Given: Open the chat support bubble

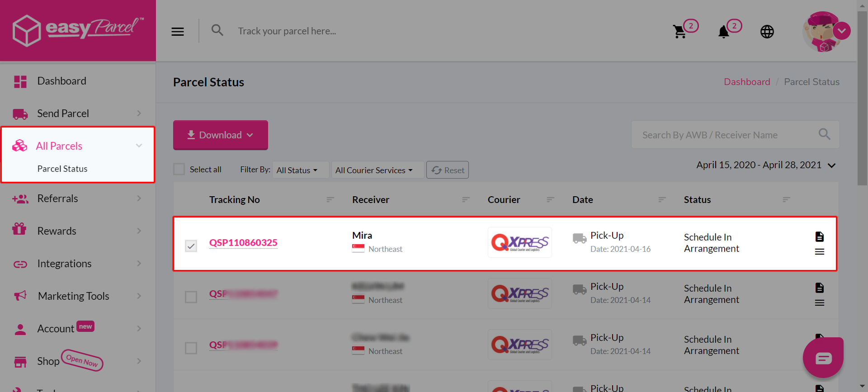Looking at the screenshot, I should click(x=823, y=358).
